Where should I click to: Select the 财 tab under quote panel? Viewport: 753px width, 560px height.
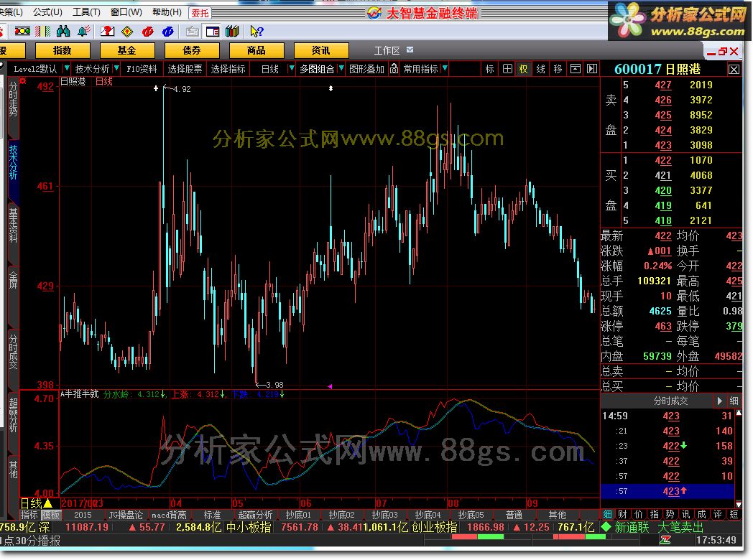[623, 515]
